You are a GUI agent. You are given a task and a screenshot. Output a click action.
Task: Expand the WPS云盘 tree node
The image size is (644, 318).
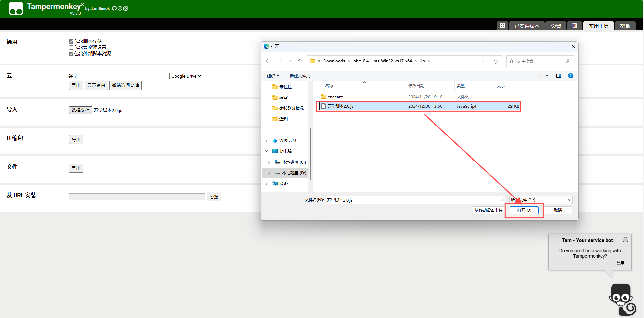pos(267,141)
